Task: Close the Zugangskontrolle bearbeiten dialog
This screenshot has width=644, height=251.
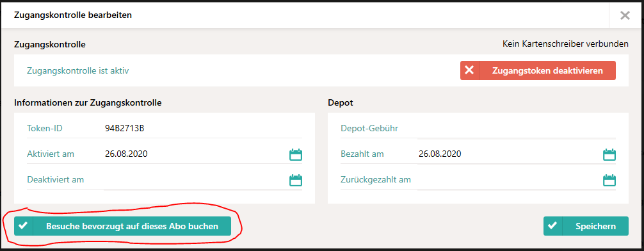Action: coord(625,15)
